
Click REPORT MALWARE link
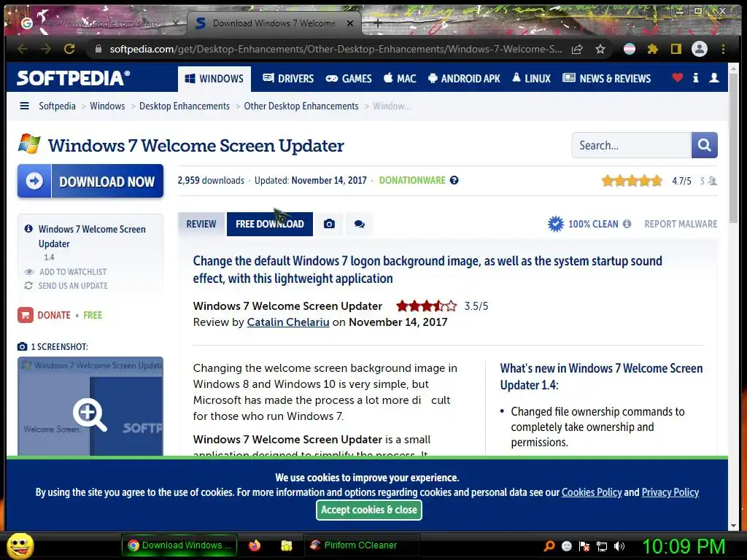681,224
